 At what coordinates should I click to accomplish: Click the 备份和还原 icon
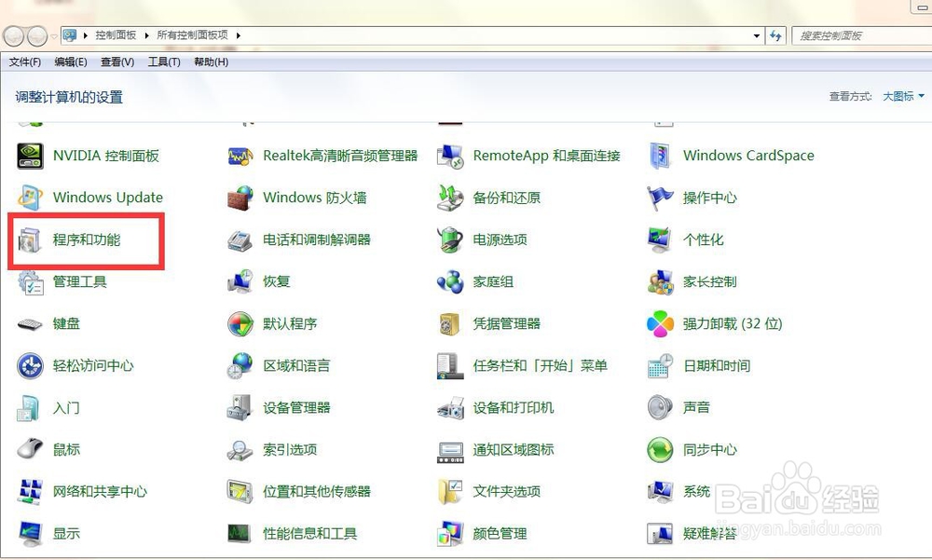[450, 198]
